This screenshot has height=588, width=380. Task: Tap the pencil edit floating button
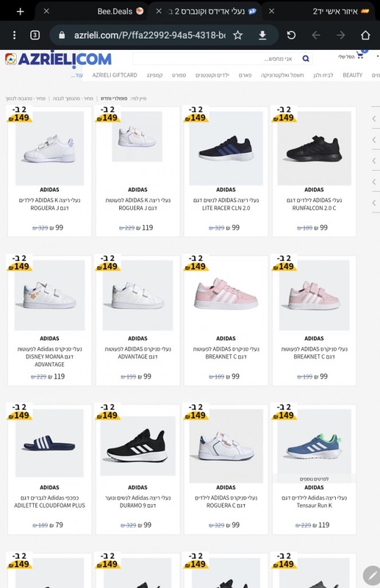click(372, 575)
